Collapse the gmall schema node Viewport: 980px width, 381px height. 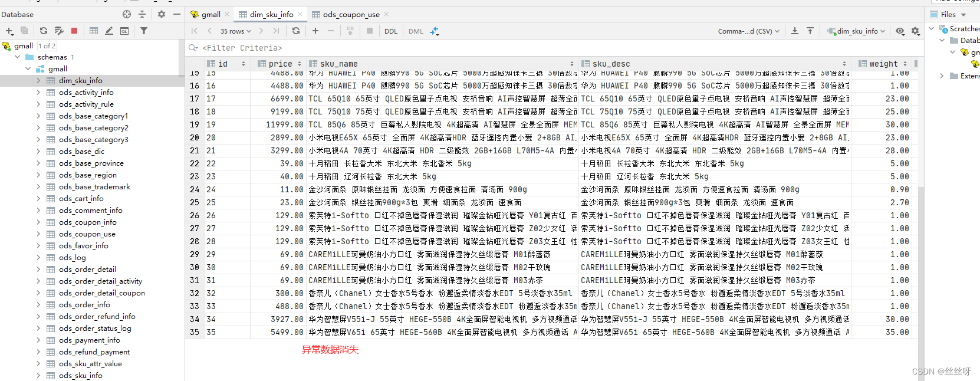[28, 69]
